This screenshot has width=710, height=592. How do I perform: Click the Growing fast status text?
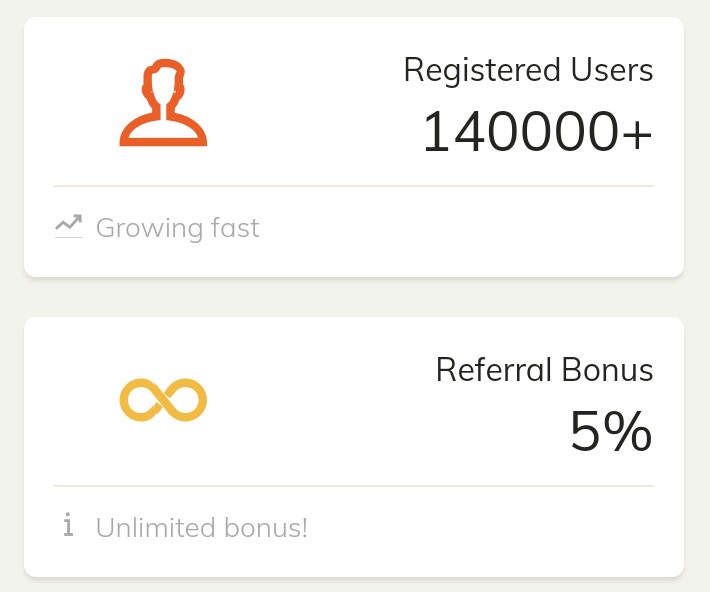pos(177,228)
